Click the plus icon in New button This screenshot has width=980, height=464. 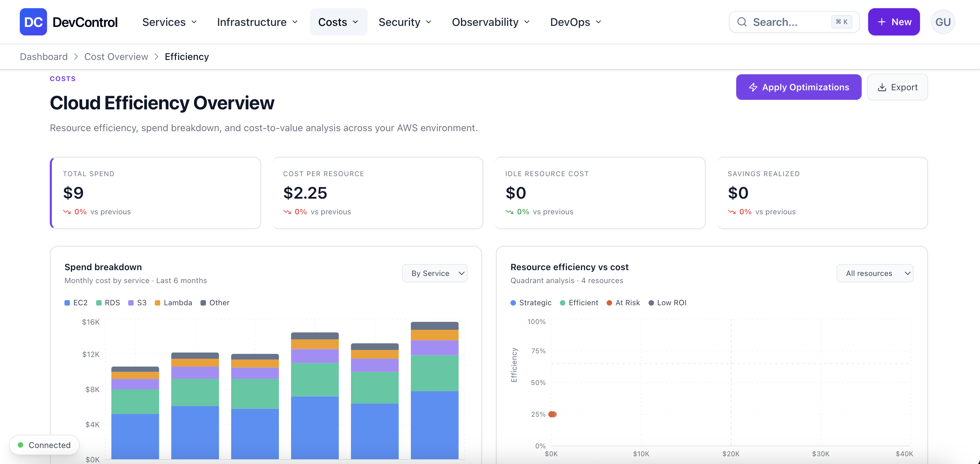881,22
